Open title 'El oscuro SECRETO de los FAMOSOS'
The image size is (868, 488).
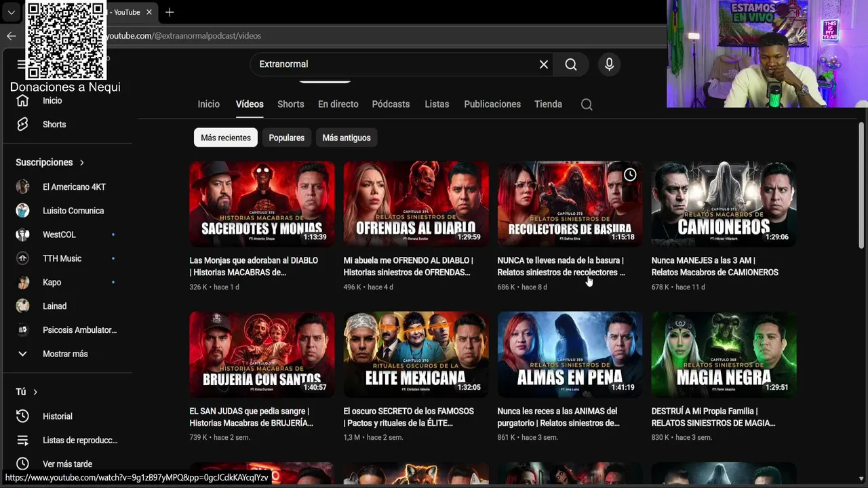click(409, 417)
